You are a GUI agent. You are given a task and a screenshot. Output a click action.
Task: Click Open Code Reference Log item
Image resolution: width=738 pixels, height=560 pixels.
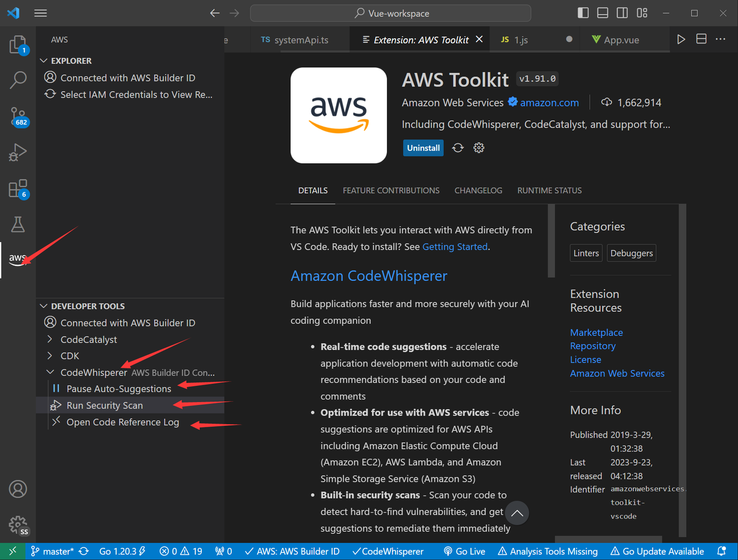[123, 422]
